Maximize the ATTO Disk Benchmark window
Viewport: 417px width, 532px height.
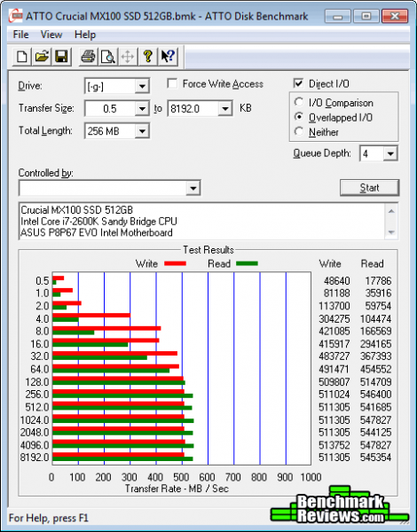pos(366,16)
